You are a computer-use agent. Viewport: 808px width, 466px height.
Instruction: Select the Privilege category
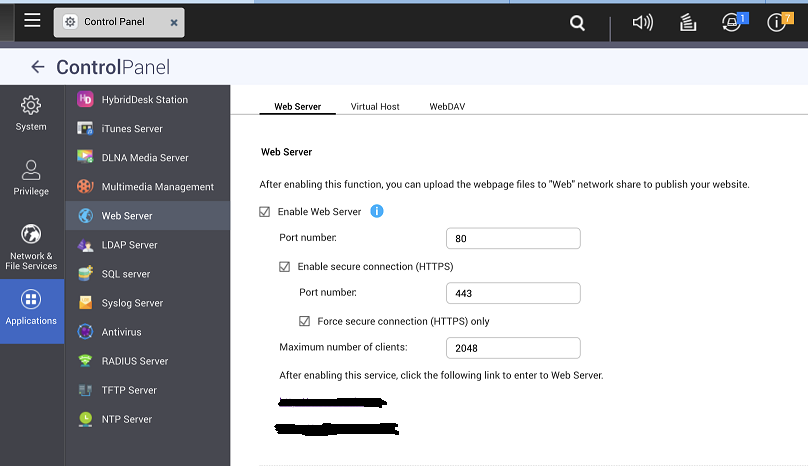(x=31, y=177)
